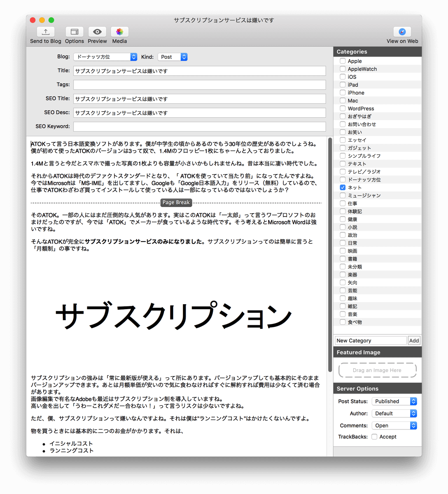Screen dimensions: 448x494
Task: Open the Blog selection dropdown
Action: 105,57
